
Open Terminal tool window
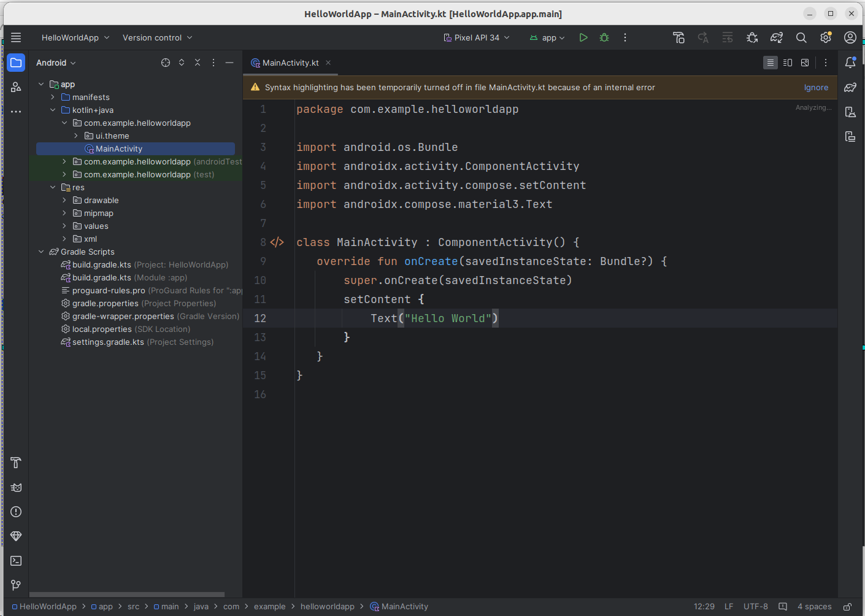click(x=16, y=561)
